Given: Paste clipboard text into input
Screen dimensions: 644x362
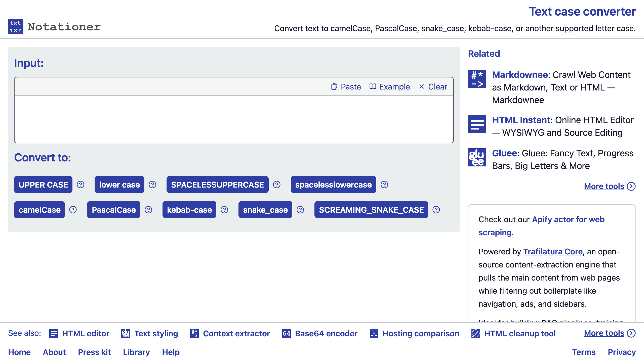Looking at the screenshot, I should 346,87.
